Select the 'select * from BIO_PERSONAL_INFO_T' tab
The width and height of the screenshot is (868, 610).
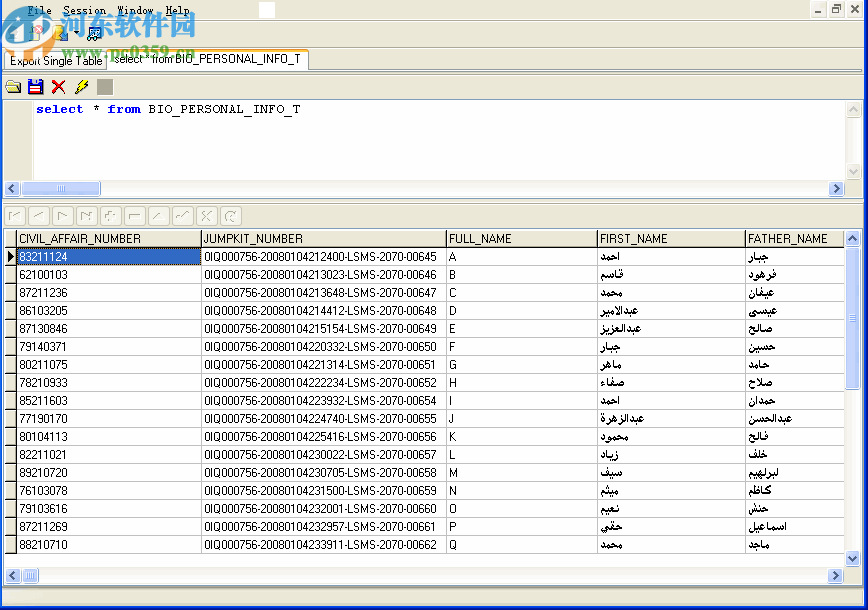[208, 59]
